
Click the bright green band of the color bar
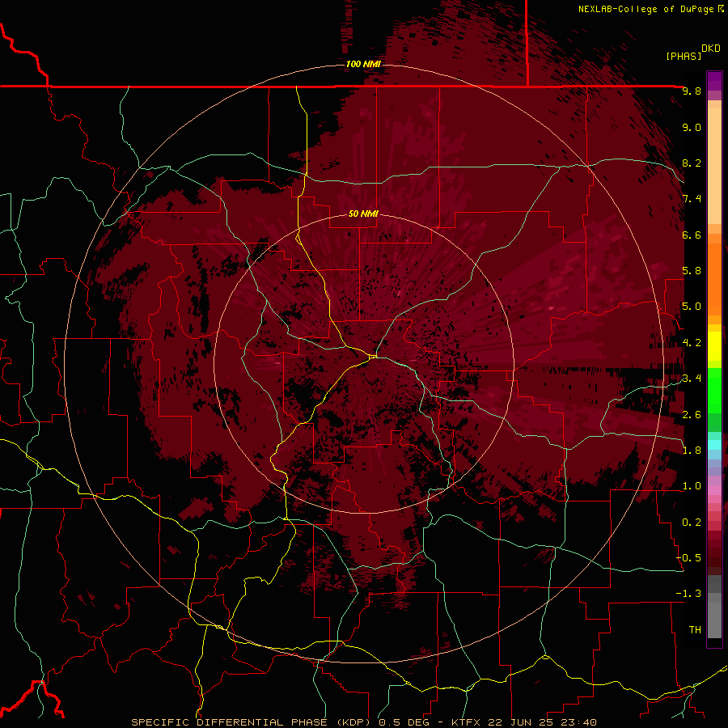[x=714, y=390]
